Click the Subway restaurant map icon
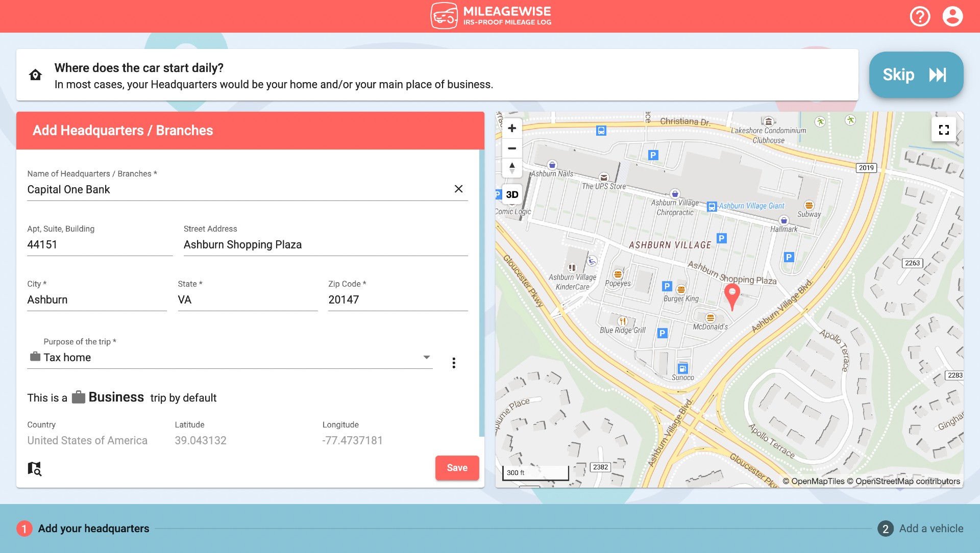 809,205
